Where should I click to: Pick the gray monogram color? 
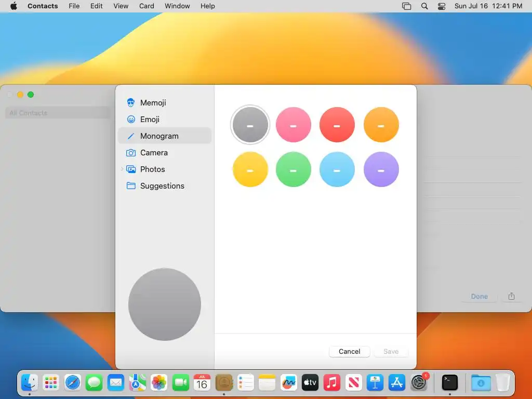250,125
